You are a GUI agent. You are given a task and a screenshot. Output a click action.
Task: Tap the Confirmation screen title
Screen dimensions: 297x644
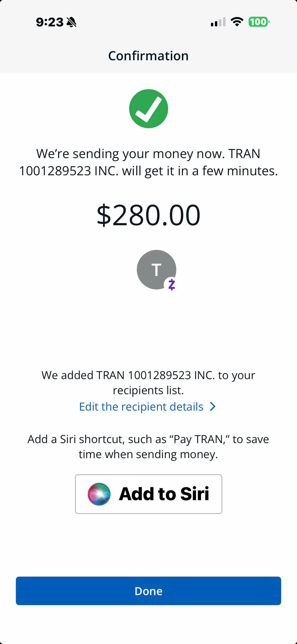148,56
